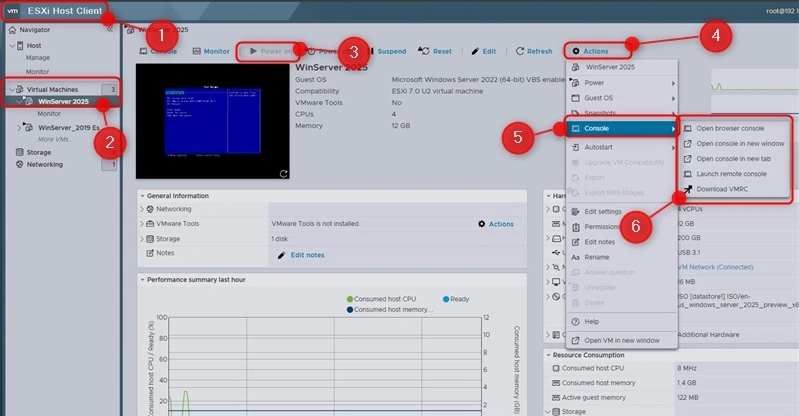Expand the Networking row in General Information
The image size is (799, 416).
pyautogui.click(x=142, y=209)
